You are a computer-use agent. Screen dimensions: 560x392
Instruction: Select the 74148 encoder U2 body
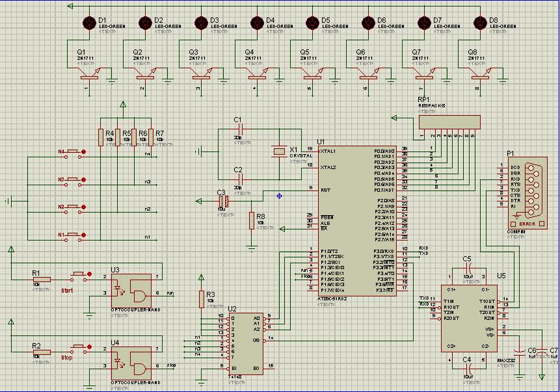click(x=246, y=344)
